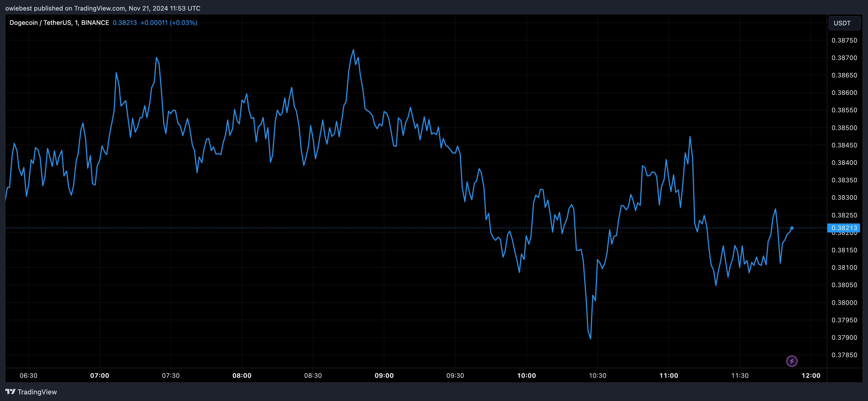Click the 12:00 time axis label

pyautogui.click(x=811, y=375)
